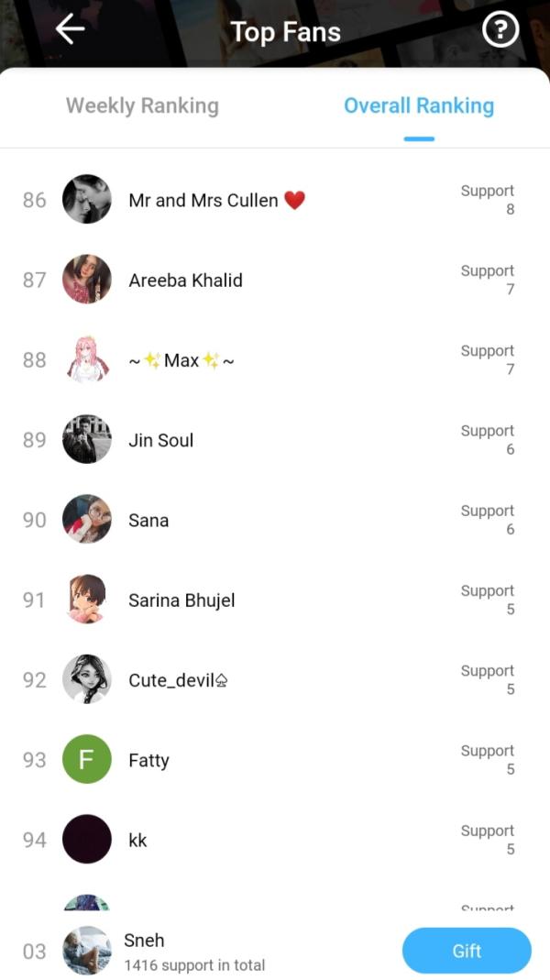Image resolution: width=550 pixels, height=980 pixels.
Task: Select the Jin Soul fan entry name
Action: tap(160, 440)
